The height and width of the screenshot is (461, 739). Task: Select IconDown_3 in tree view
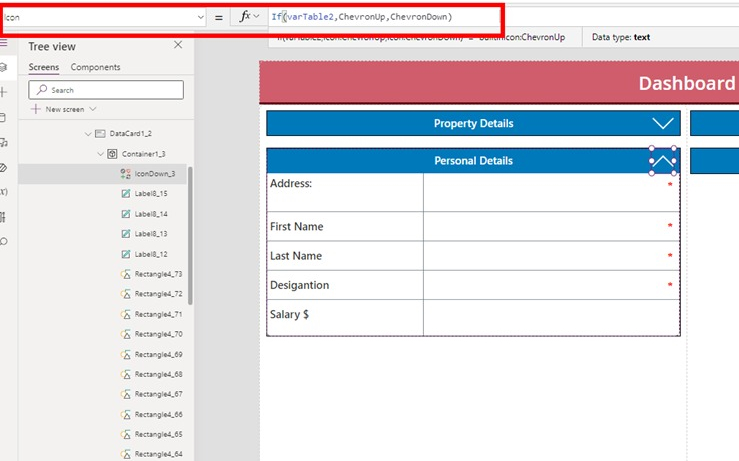pyautogui.click(x=155, y=174)
